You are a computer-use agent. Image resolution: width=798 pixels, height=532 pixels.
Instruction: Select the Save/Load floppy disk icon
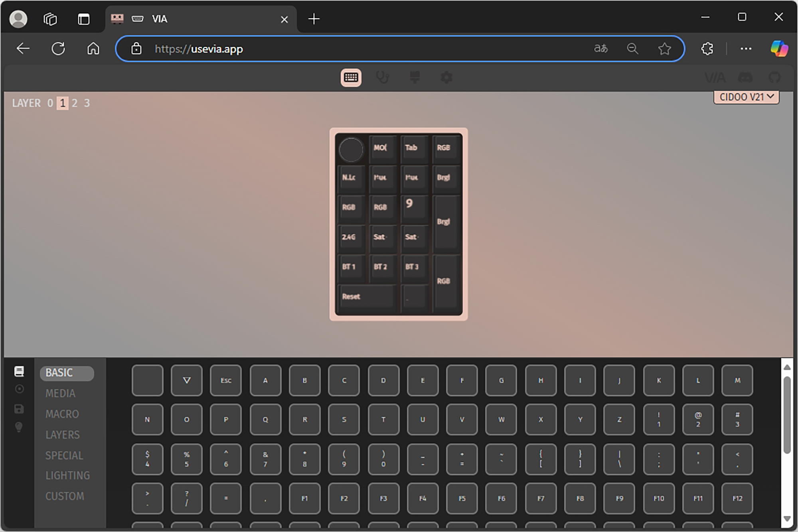pos(19,409)
